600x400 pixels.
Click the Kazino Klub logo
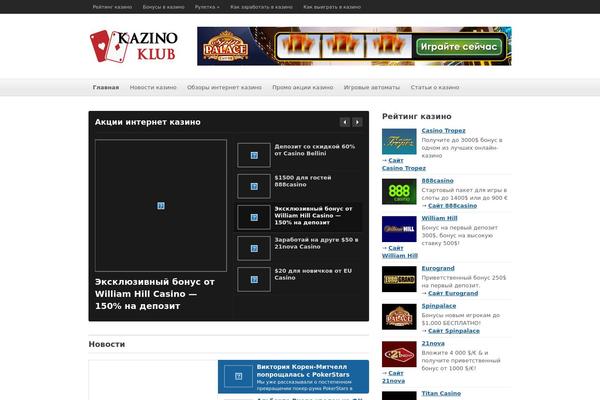(x=134, y=46)
